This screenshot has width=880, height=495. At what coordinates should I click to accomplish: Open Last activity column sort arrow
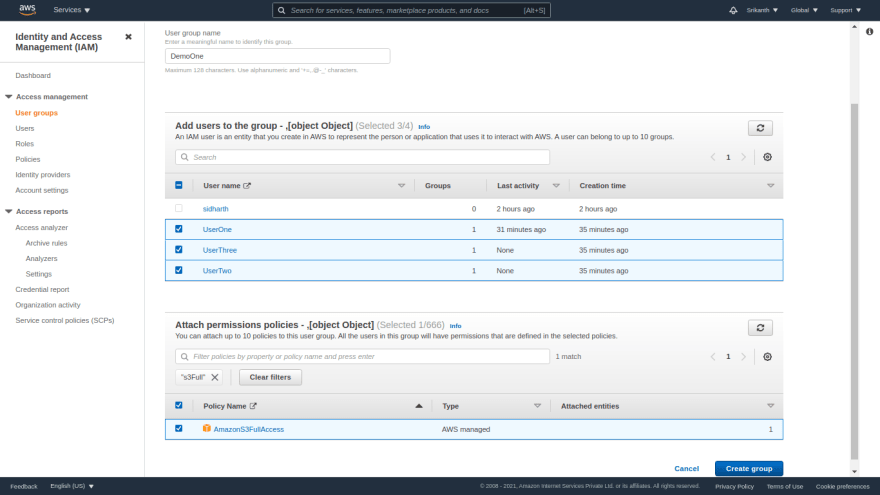pos(556,186)
